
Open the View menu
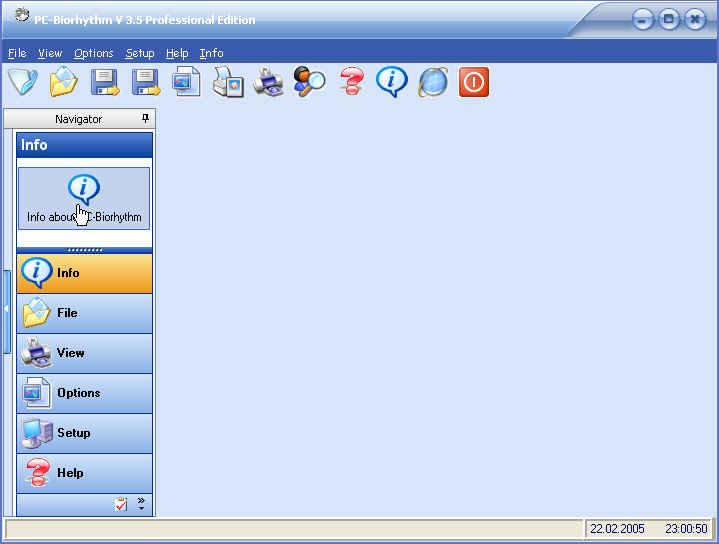pos(50,54)
